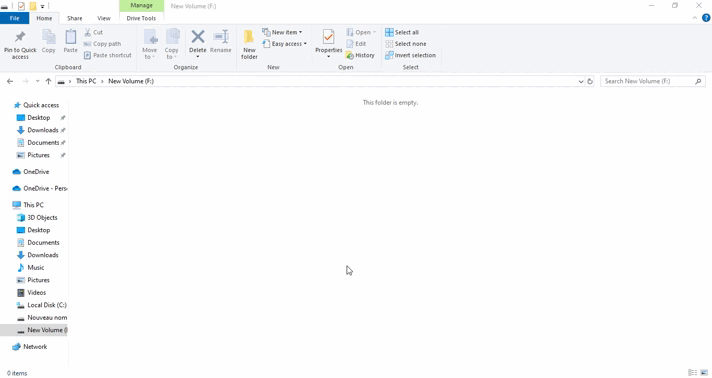Click the Paste ribbon icon
Image resolution: width=712 pixels, height=378 pixels.
pos(70,41)
